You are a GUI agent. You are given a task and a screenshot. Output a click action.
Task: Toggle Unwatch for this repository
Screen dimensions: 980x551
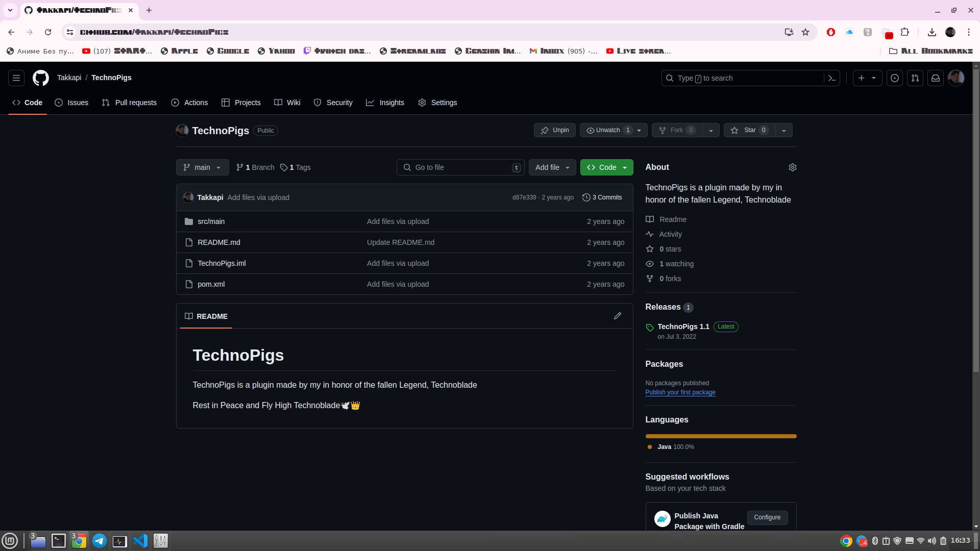tap(608, 130)
